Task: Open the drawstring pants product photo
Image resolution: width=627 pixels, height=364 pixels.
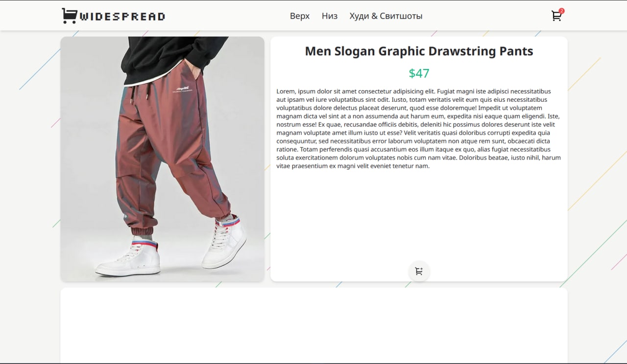Action: coord(163,159)
